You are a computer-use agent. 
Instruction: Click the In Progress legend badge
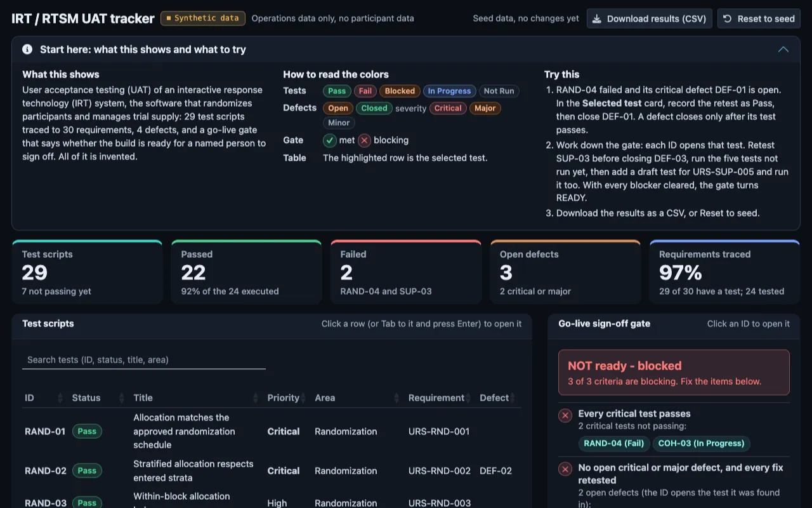click(x=449, y=91)
